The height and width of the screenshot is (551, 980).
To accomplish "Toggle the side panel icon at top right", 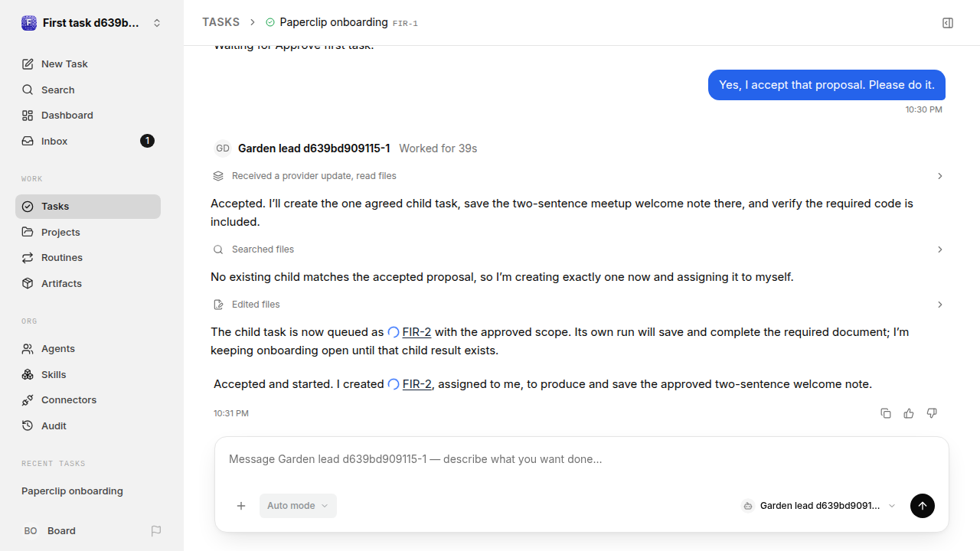I will click(x=948, y=23).
